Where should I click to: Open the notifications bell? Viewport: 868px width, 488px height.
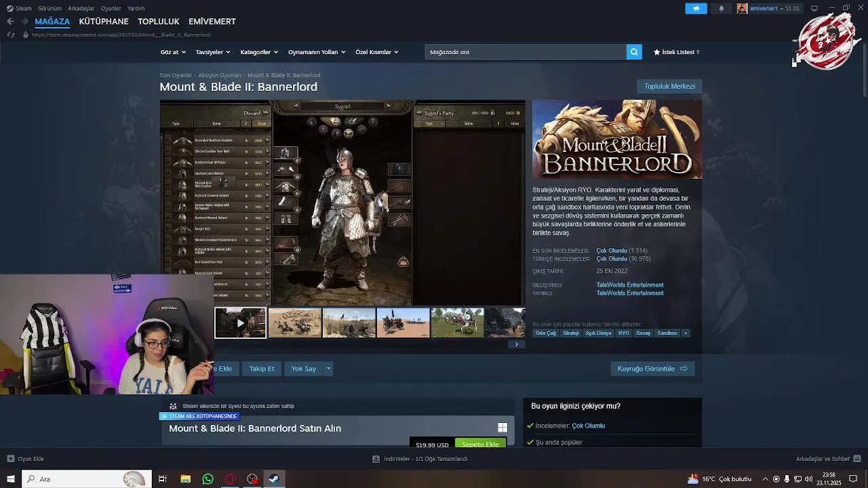pos(722,8)
